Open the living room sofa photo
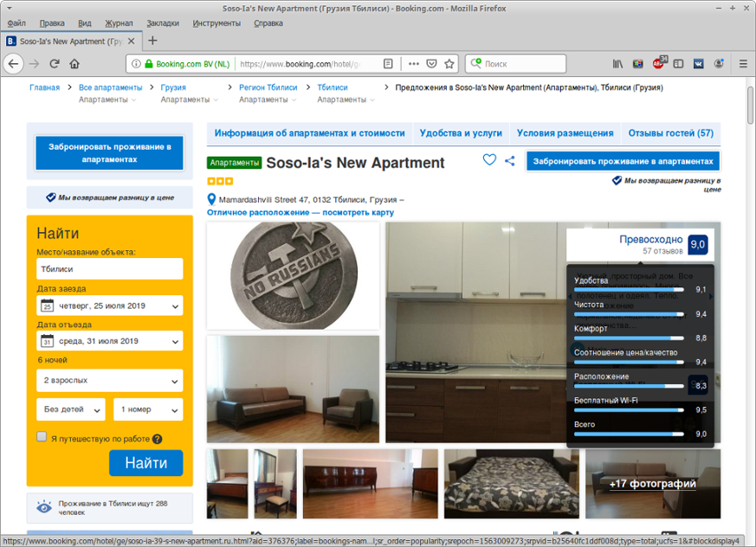 294,389
